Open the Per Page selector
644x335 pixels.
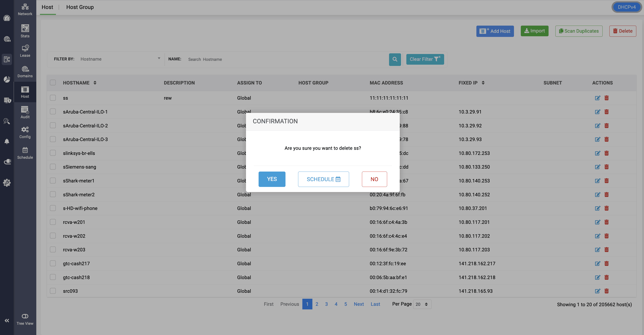pos(422,304)
